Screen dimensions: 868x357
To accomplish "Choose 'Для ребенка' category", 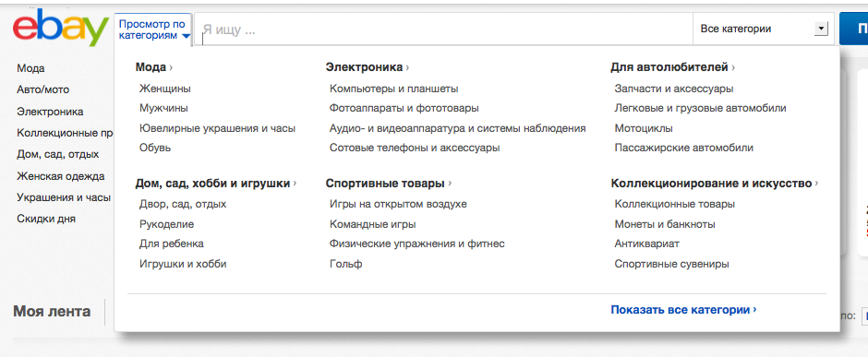I will pos(172,244).
